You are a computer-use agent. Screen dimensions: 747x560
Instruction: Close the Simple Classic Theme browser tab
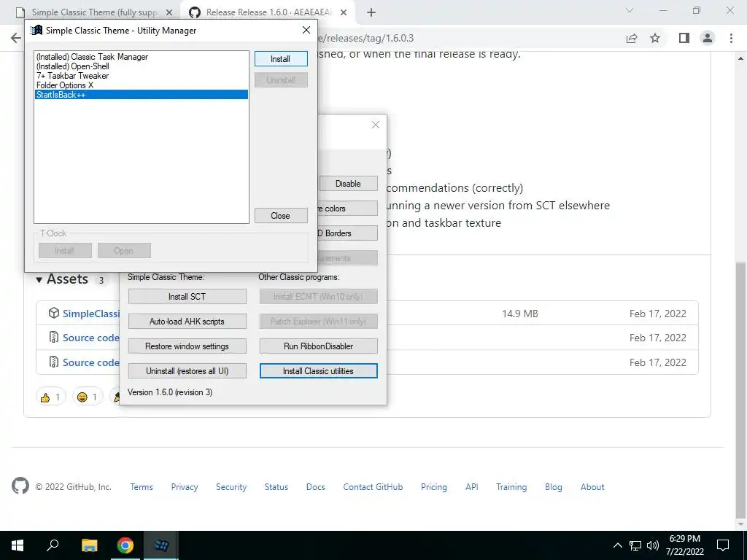(169, 12)
